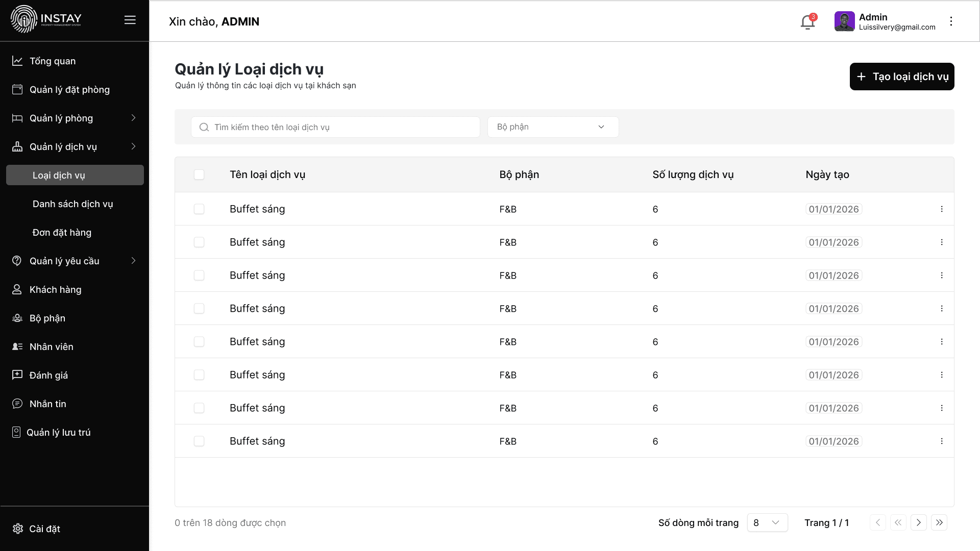
Task: Expand the Quản lý phòng chevron
Action: [133, 118]
